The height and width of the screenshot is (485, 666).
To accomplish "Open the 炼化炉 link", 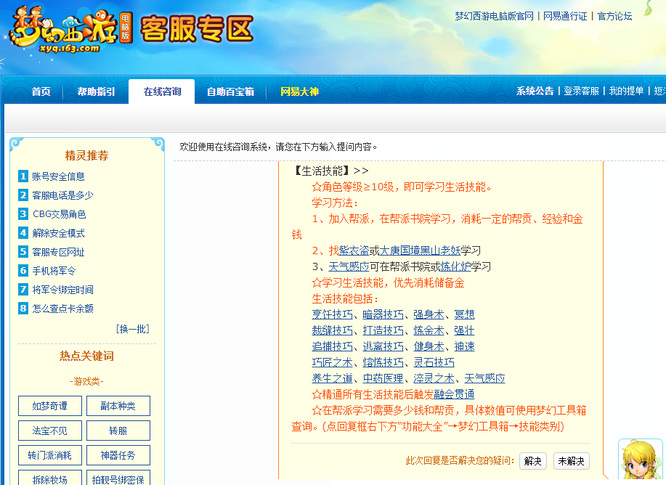I will click(456, 267).
